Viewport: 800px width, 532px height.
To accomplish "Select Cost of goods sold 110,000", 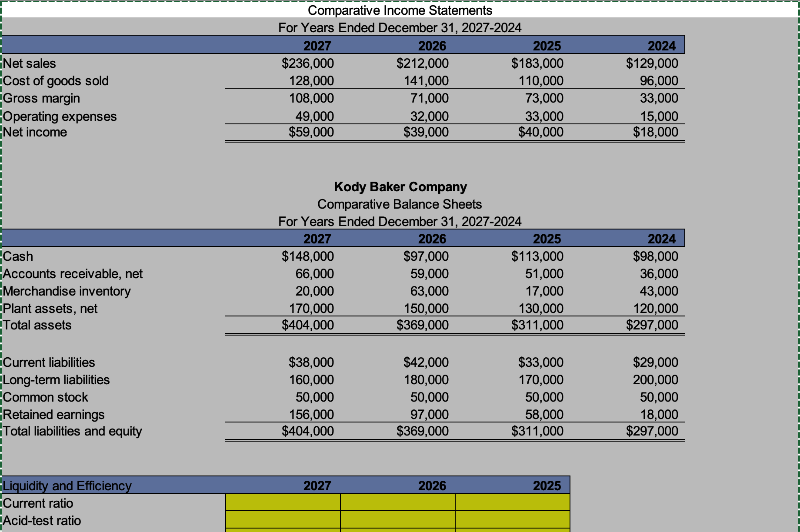I will tap(541, 81).
